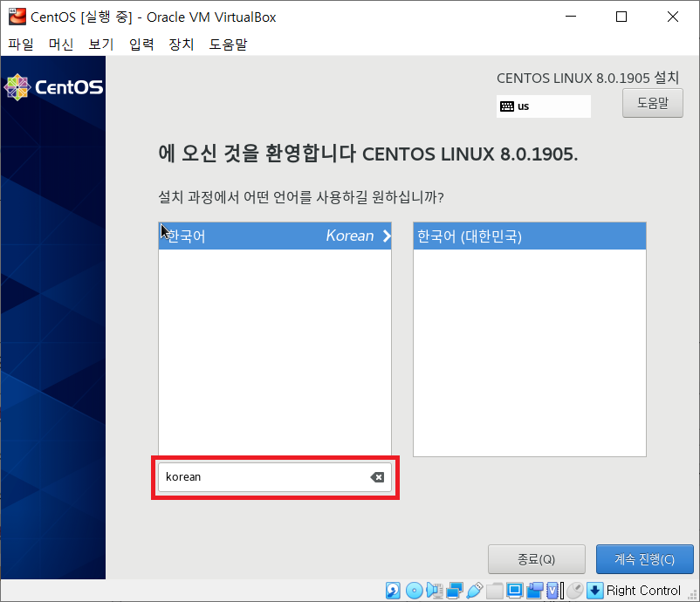700x602 pixels.
Task: Open the 입력 menu
Action: click(x=141, y=44)
